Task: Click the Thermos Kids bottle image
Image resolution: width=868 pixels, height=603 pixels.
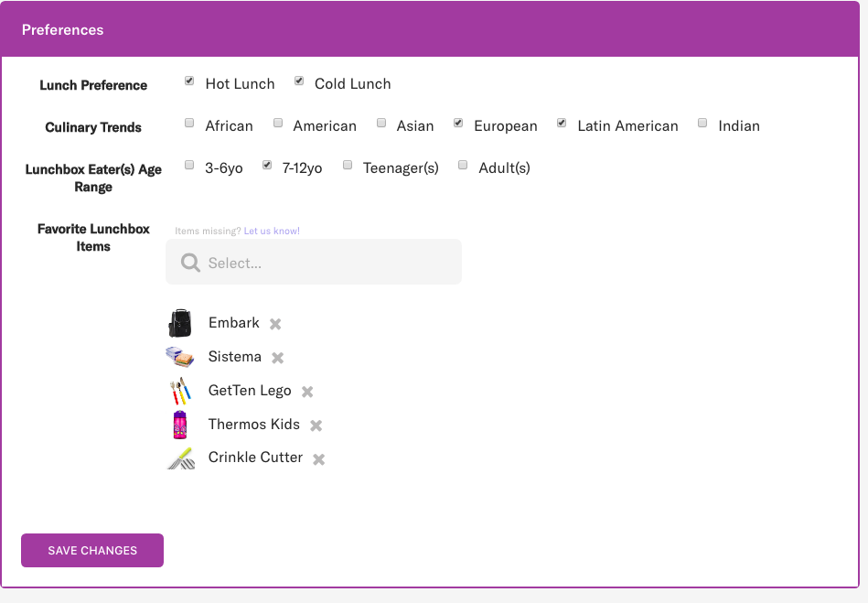Action: coord(180,425)
